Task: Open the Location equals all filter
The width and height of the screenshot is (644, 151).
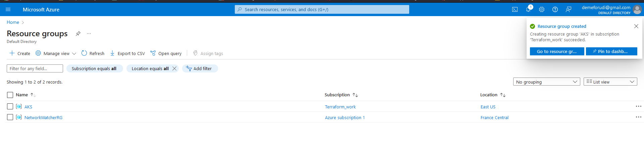Action: 150,68
